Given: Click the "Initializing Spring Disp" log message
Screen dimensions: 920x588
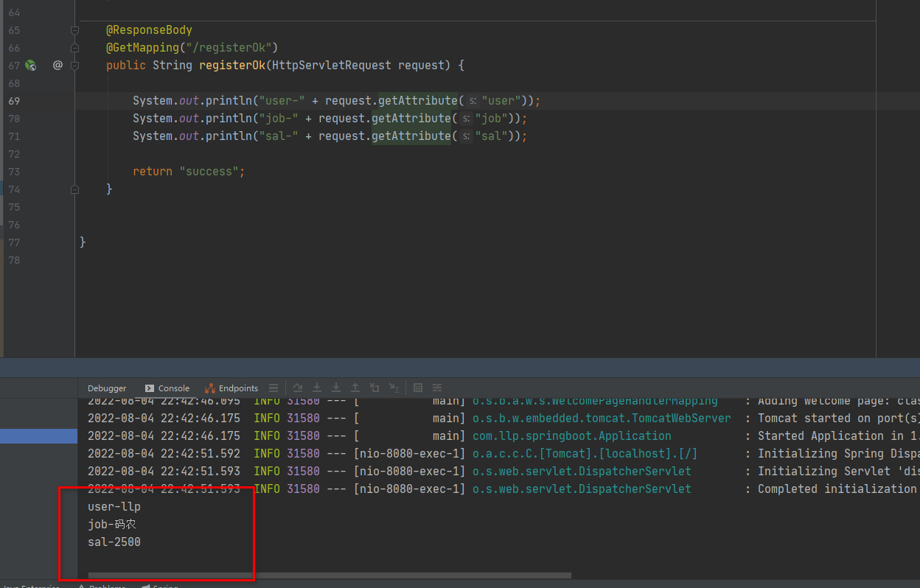Looking at the screenshot, I should point(839,454).
